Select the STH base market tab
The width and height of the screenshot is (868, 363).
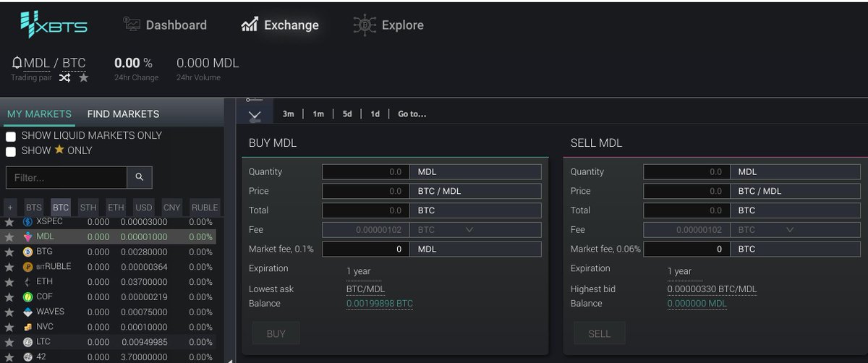coord(88,208)
